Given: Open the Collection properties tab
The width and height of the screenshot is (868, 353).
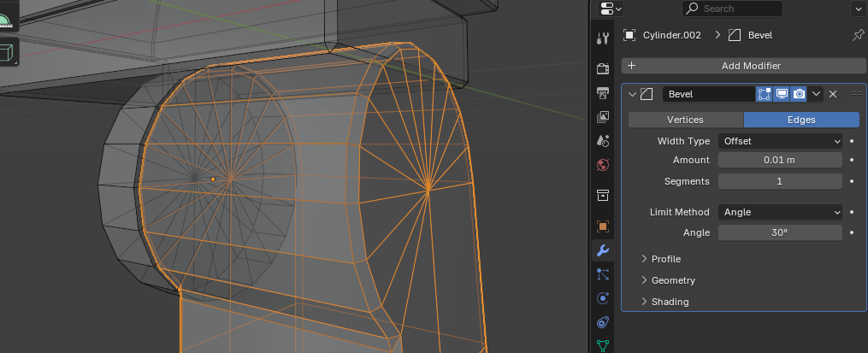Looking at the screenshot, I should tap(603, 196).
